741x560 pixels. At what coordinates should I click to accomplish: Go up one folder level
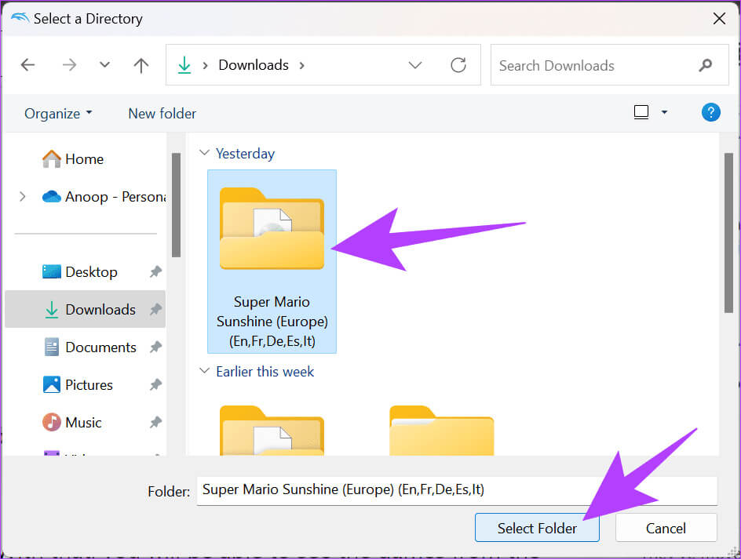(x=141, y=65)
